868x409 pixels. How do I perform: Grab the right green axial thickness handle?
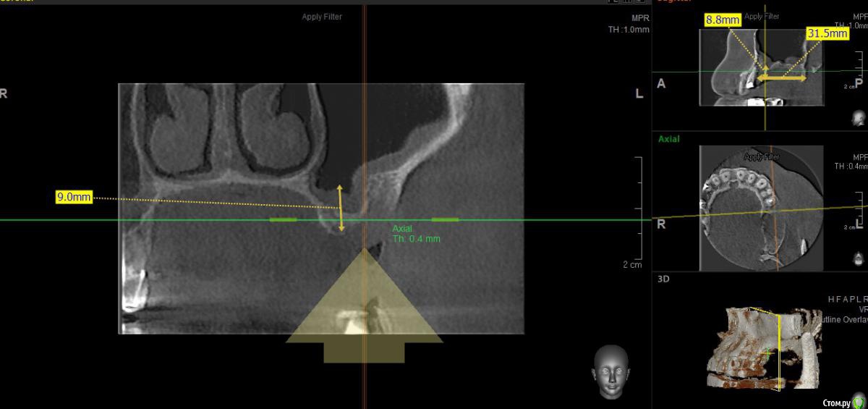445,219
